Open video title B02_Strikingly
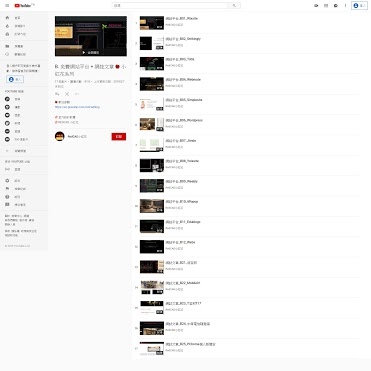The image size is (371, 371). click(x=183, y=39)
